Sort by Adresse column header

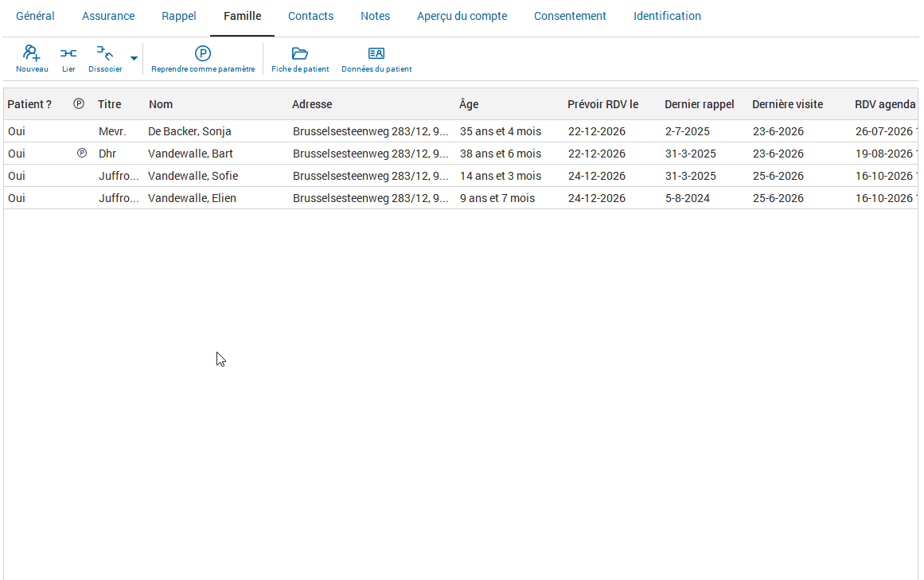312,104
